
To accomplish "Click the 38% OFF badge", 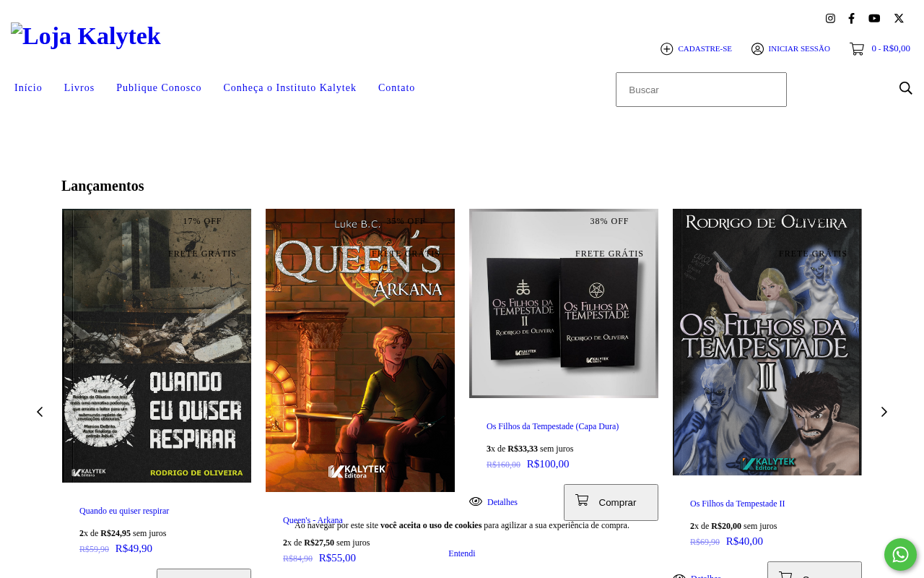I will tap(609, 221).
